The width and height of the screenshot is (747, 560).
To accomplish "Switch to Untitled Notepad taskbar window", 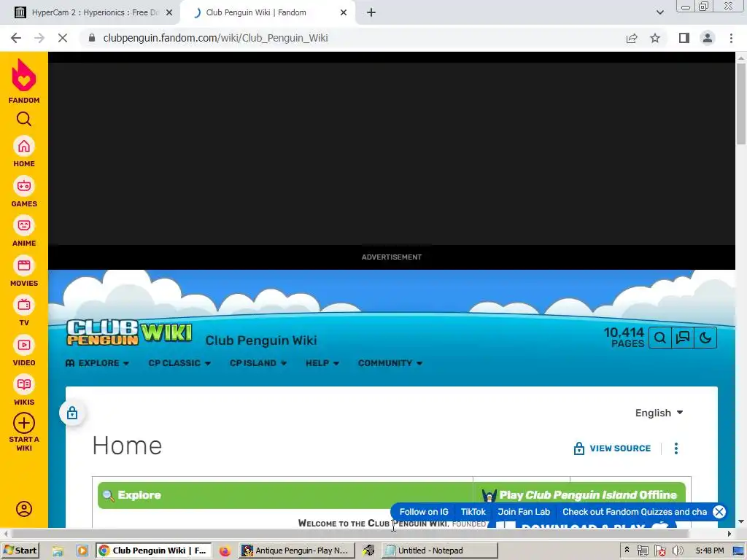I will point(440,551).
